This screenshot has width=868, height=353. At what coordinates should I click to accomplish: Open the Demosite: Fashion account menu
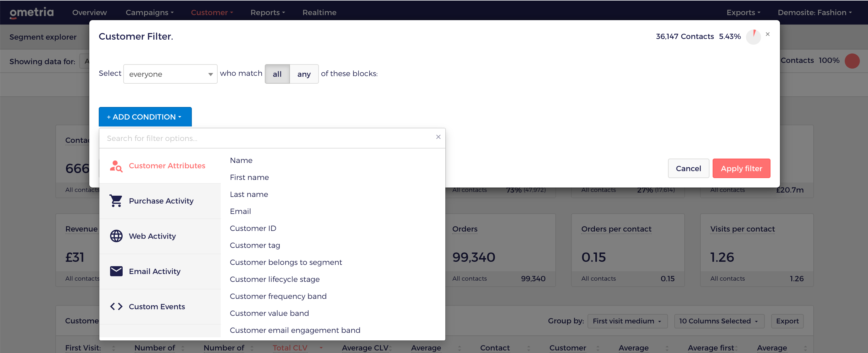pyautogui.click(x=815, y=13)
